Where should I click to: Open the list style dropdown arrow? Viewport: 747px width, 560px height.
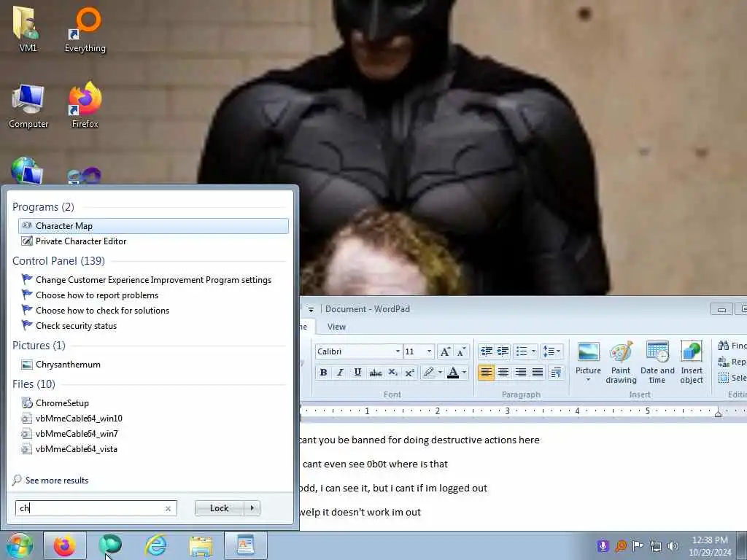533,351
